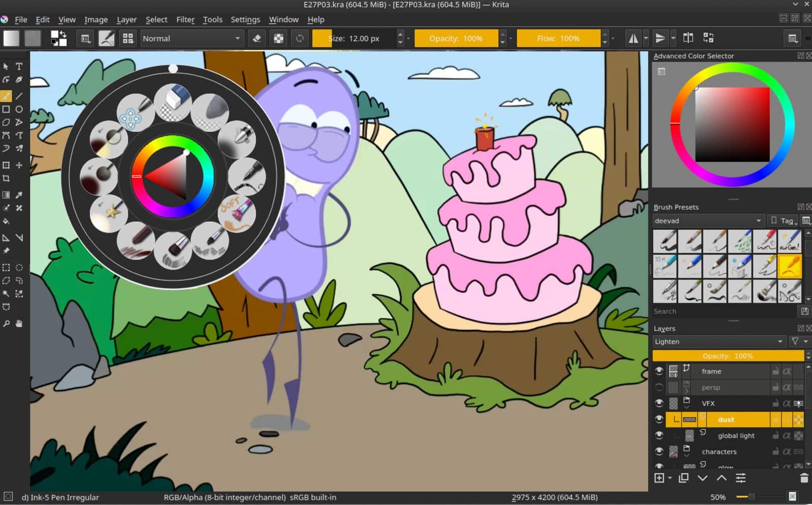Select the Move tool

pos(19,165)
